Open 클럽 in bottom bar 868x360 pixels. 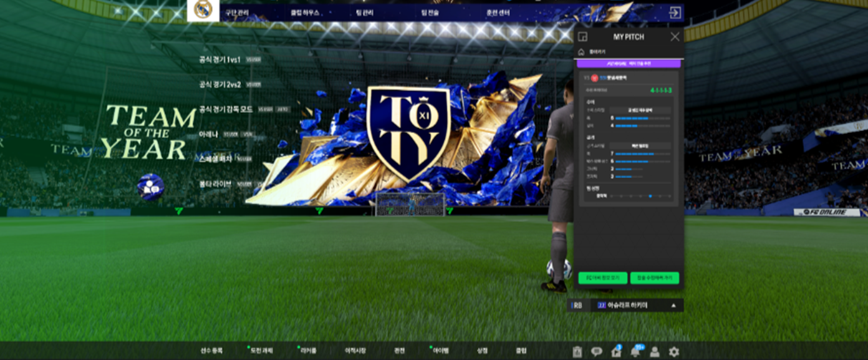tap(521, 351)
